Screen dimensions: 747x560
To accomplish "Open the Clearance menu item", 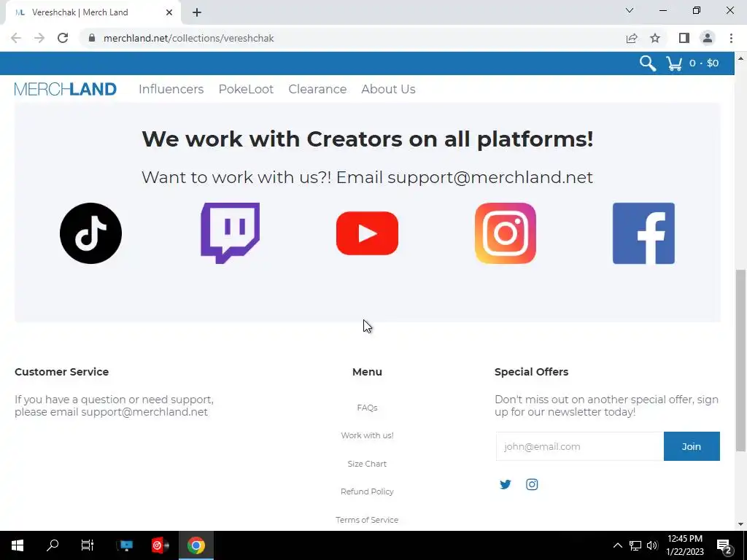I will click(x=317, y=89).
